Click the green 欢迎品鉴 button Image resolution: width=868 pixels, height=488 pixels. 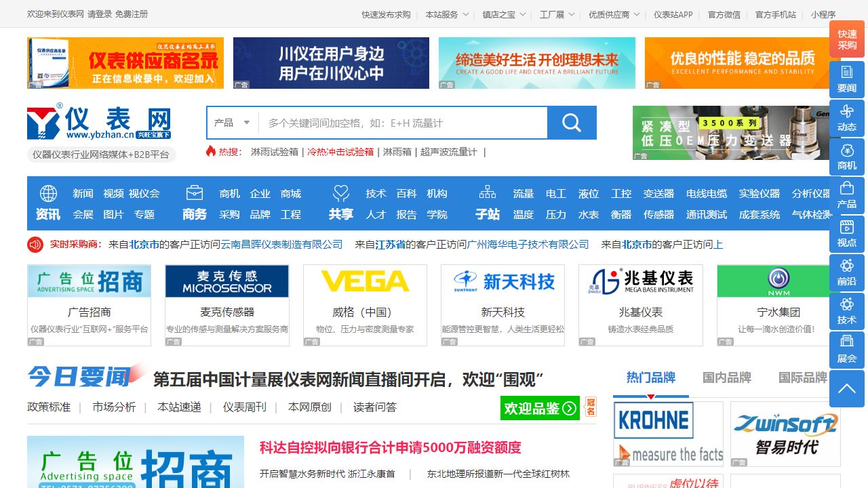pos(540,408)
